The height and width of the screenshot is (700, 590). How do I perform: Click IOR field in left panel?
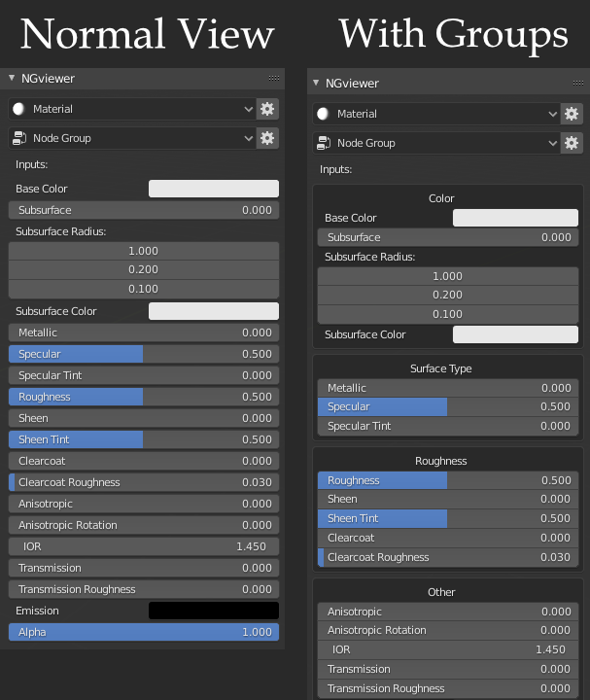coord(144,546)
